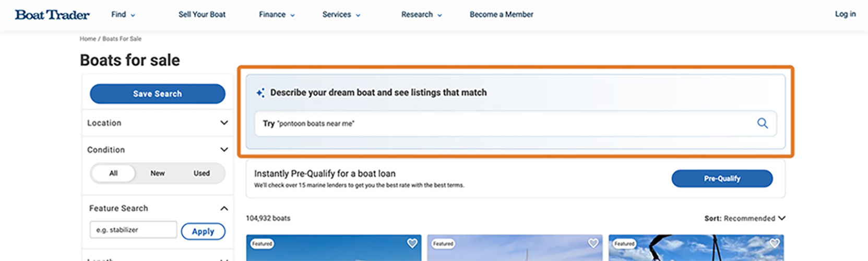Click the 104,932 boats count text
The width and height of the screenshot is (868, 261).
268,218
